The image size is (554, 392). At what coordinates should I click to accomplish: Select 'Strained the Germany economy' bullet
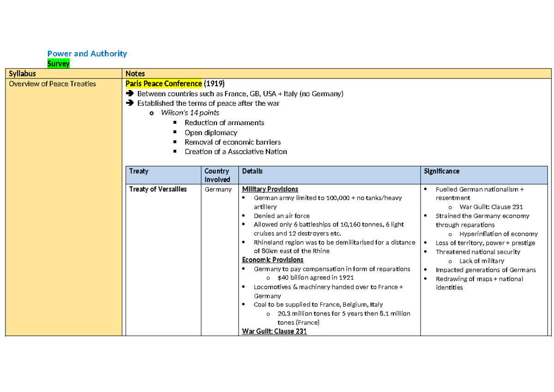[x=482, y=220]
